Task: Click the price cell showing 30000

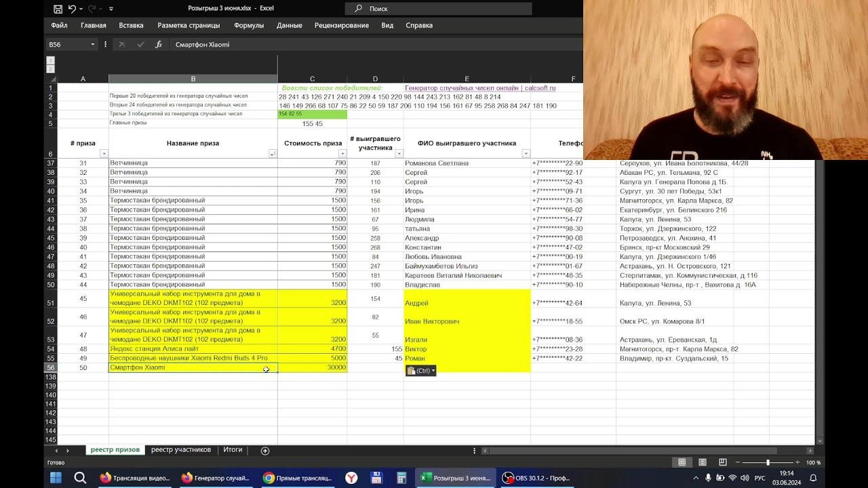Action: pyautogui.click(x=313, y=367)
